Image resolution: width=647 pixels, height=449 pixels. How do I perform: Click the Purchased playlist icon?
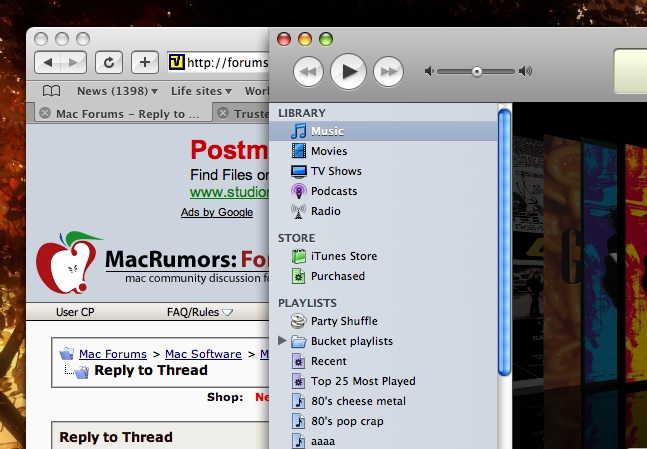298,276
